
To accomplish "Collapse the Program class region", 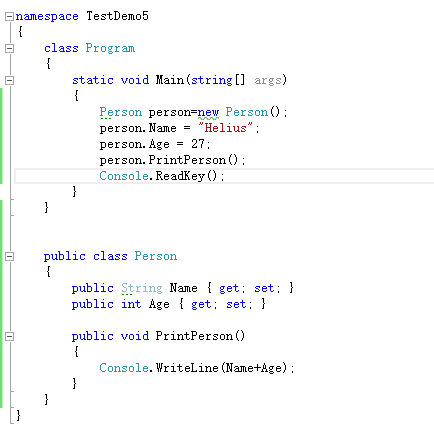I will (9, 48).
